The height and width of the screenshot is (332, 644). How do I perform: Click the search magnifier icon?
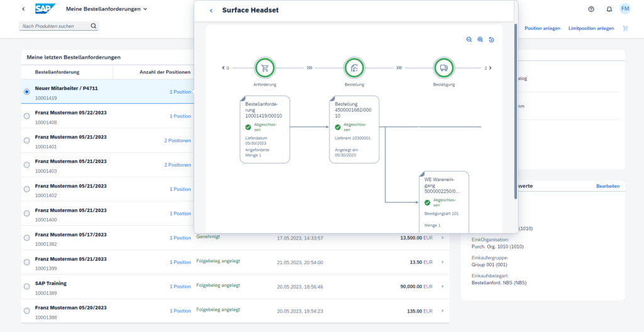click(93, 26)
